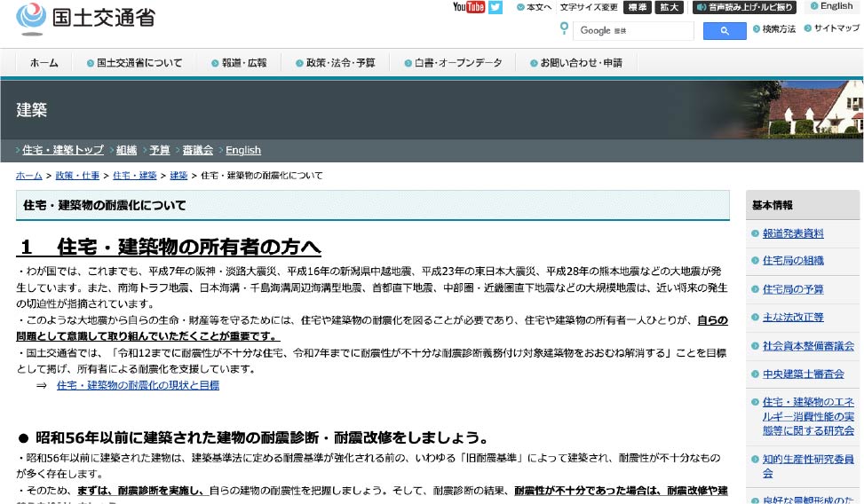This screenshot has height=504, width=864.
Task: Open 検索方法 help link
Action: (x=774, y=28)
